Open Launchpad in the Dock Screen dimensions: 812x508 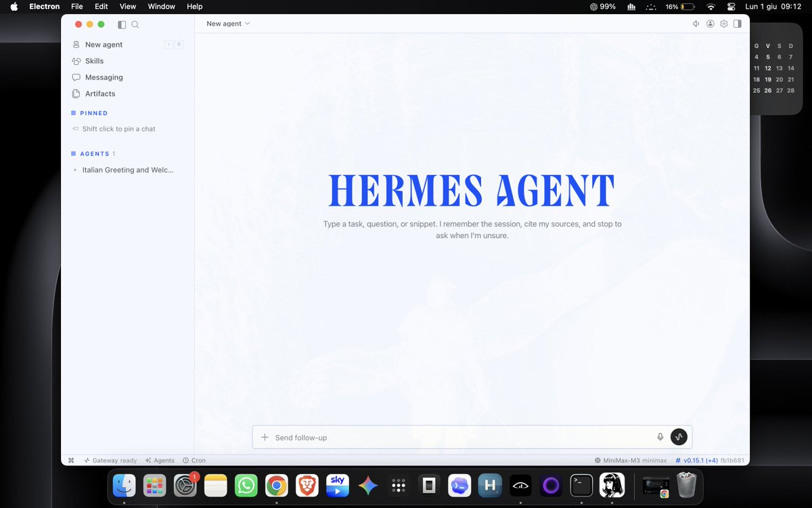coord(155,485)
